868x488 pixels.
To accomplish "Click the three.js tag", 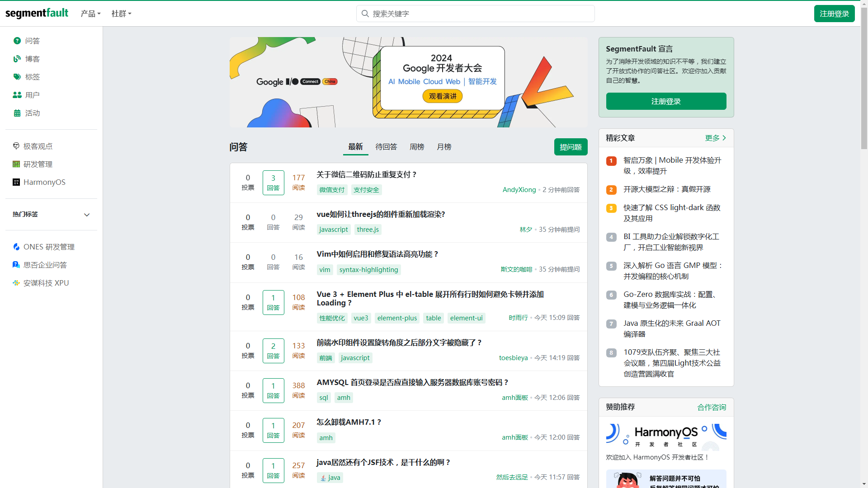I will tap(368, 230).
